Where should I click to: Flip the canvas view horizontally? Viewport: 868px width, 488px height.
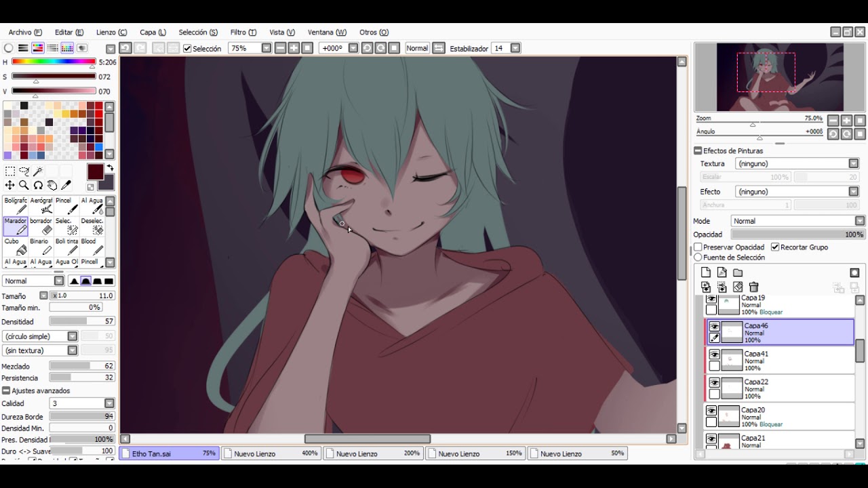(x=439, y=48)
